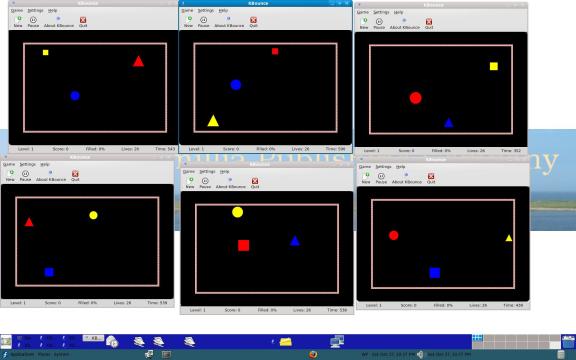
Task: Click Time readout in window with red triangle and yellow square
Action: tap(165, 149)
